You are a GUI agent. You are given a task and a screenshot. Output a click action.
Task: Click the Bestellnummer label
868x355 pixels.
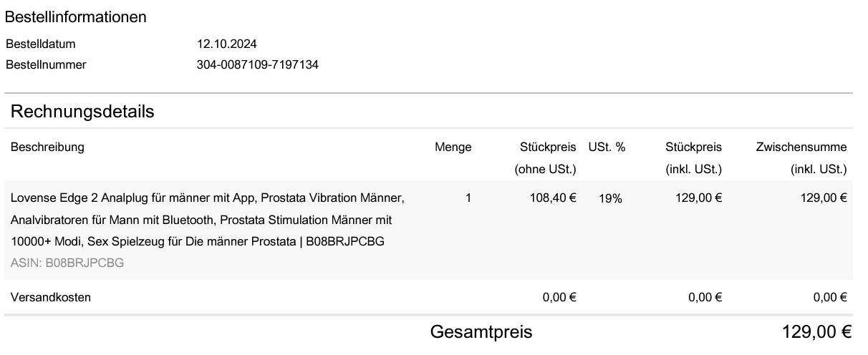(46, 65)
